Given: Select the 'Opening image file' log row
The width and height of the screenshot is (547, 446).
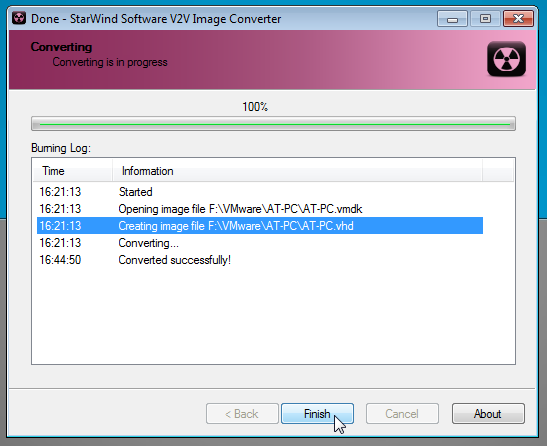Looking at the screenshot, I should click(260, 209).
